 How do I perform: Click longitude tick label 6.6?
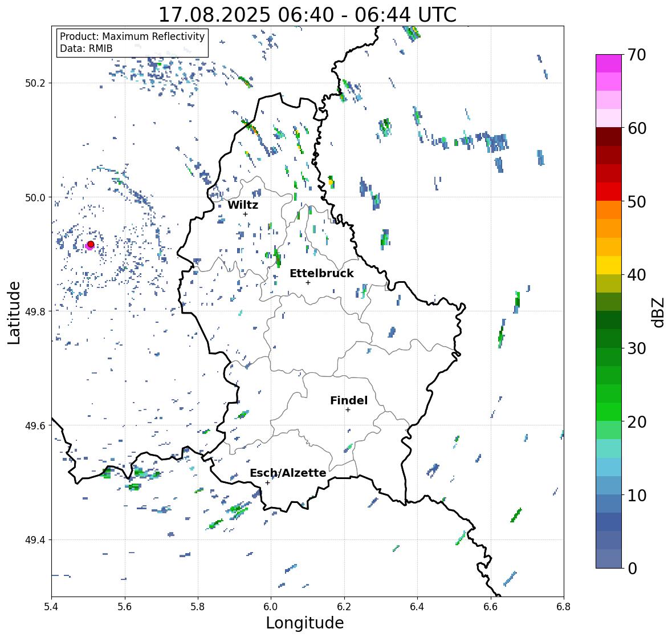491,607
